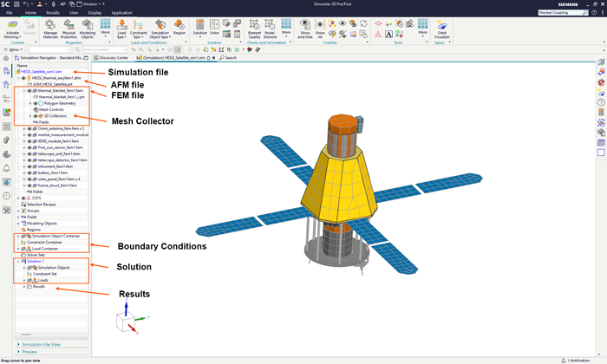Image resolution: width=607 pixels, height=364 pixels.
Task: Switch to the Results ribbon tab
Action: coord(53,13)
